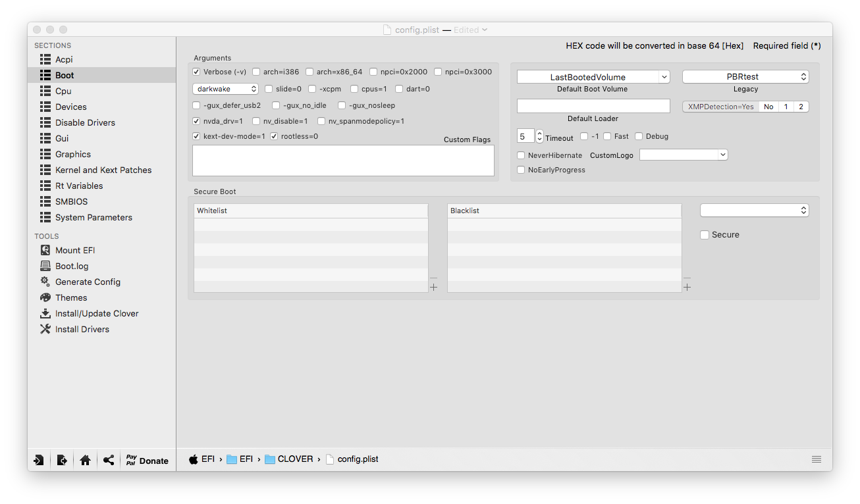Select the Boot section

[x=101, y=75]
